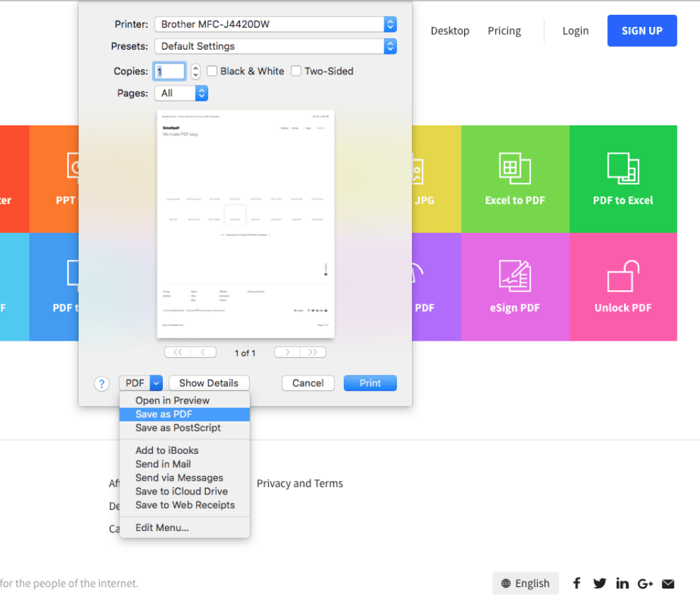Open the LinkedIn icon in footer

pyautogui.click(x=622, y=583)
